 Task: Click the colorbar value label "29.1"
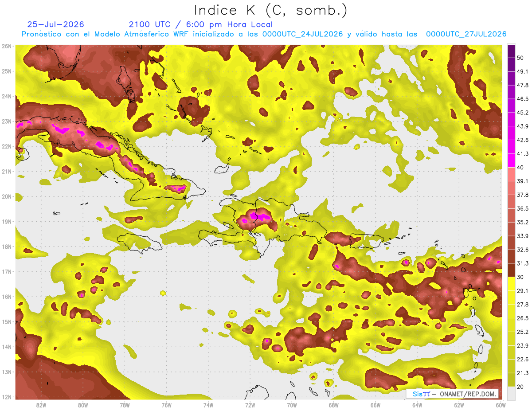[524, 290]
